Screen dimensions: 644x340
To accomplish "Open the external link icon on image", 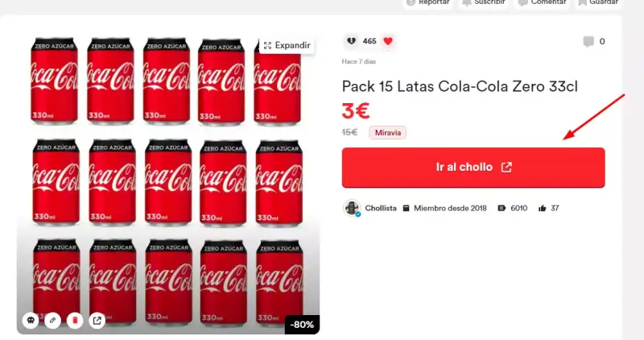I will click(97, 321).
